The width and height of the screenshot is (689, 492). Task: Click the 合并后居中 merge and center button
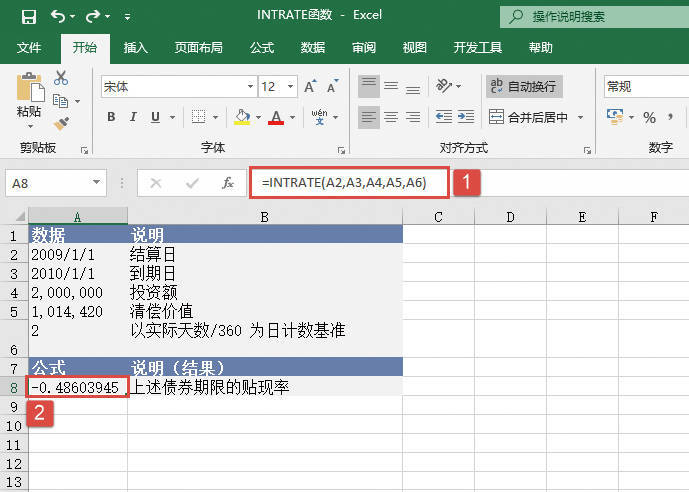537,117
